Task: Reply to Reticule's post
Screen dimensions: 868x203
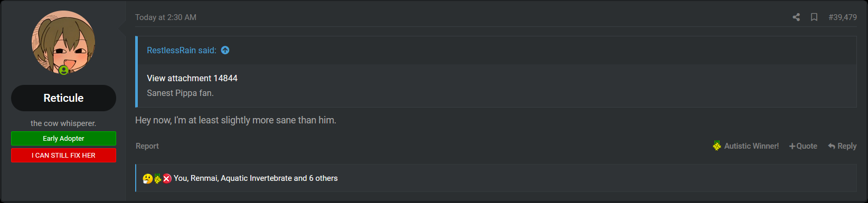Action: tap(842, 146)
